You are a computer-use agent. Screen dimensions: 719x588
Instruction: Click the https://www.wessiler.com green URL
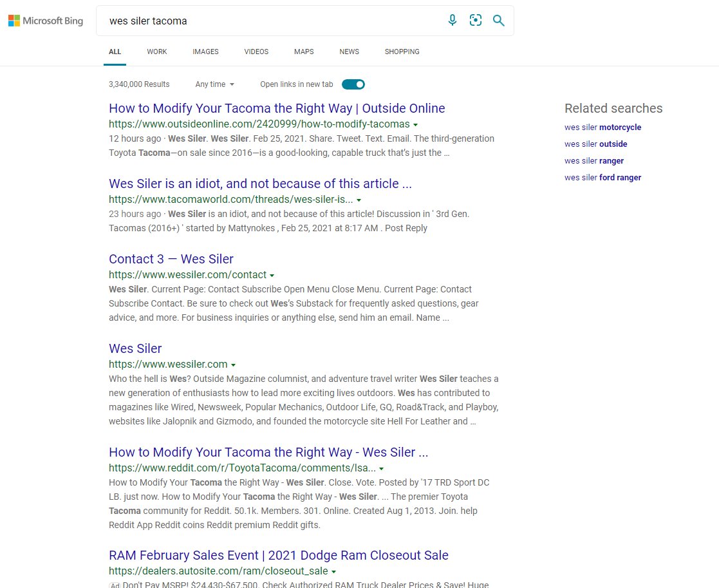pyautogui.click(x=168, y=364)
